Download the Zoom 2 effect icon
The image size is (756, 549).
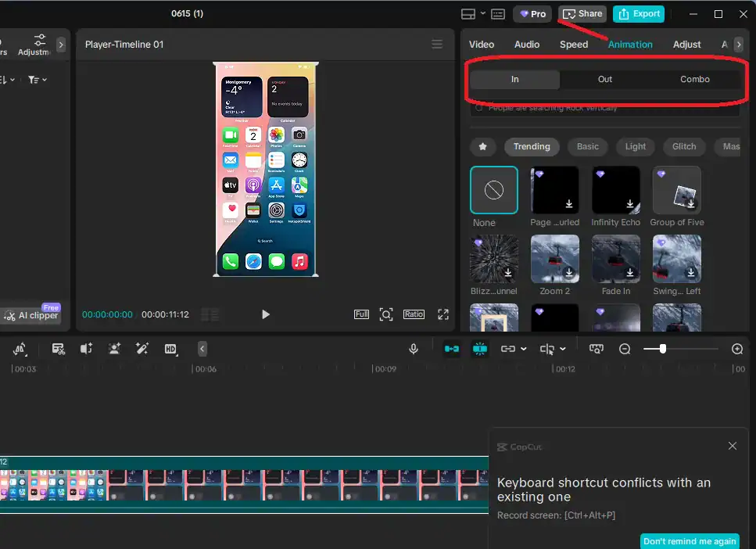click(x=569, y=273)
